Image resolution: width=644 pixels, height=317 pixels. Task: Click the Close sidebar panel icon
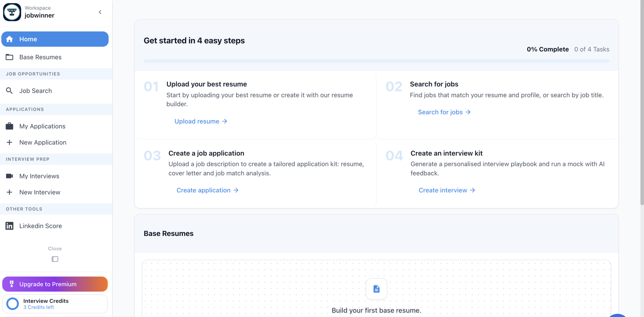click(x=55, y=259)
